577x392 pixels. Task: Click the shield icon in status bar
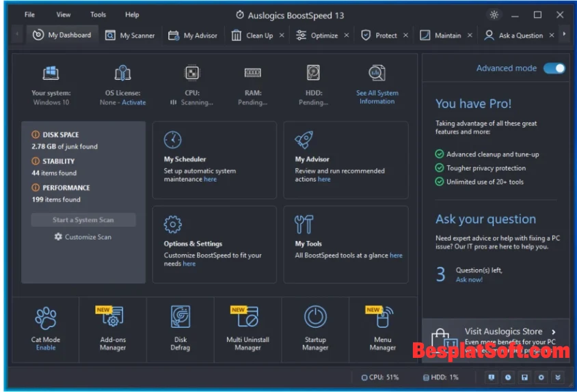492,377
